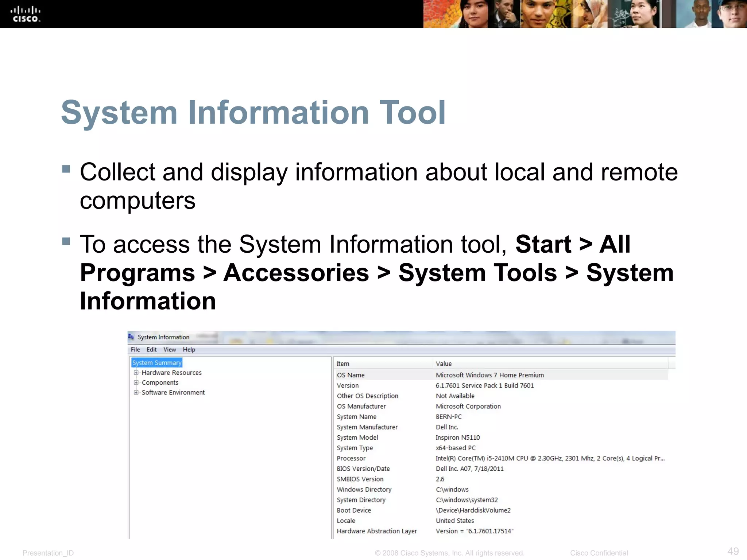Viewport: 747px width, 560px height.
Task: Click value 6.1.7601 Service Pack 1 Build 7601
Action: click(x=484, y=385)
